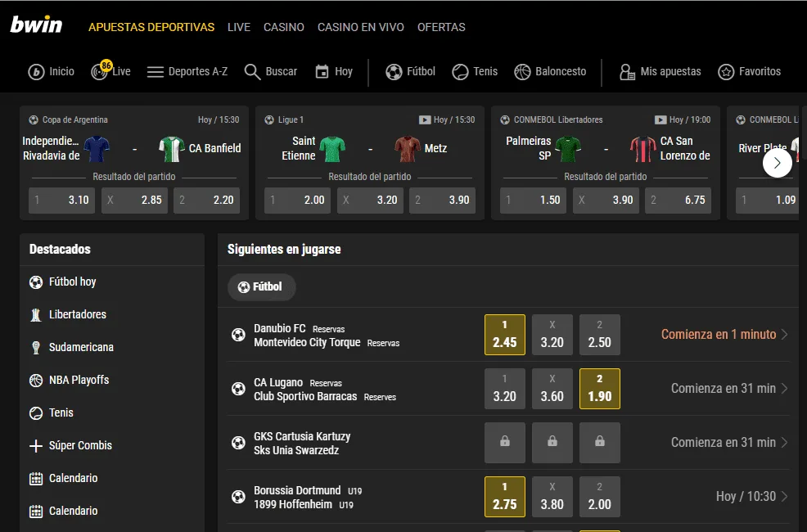This screenshot has width=807, height=532.
Task: Bet draw 2.85 in Copa de Argentina card
Action: 134,201
